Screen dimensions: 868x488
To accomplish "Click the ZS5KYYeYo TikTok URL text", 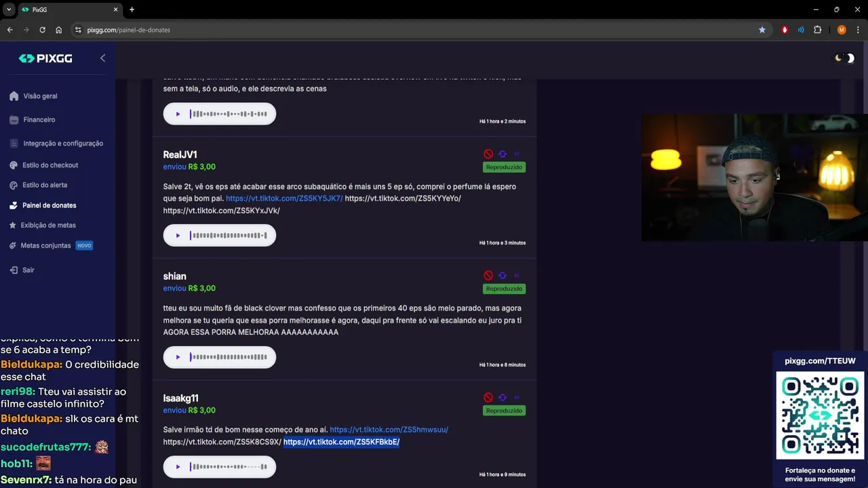I will [403, 199].
